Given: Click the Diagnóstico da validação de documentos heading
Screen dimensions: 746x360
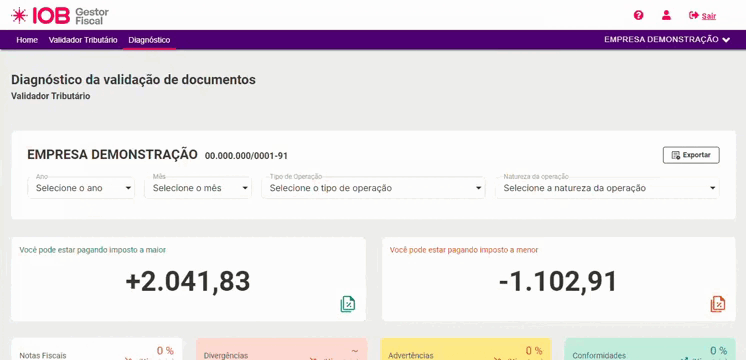Looking at the screenshot, I should (x=133, y=79).
